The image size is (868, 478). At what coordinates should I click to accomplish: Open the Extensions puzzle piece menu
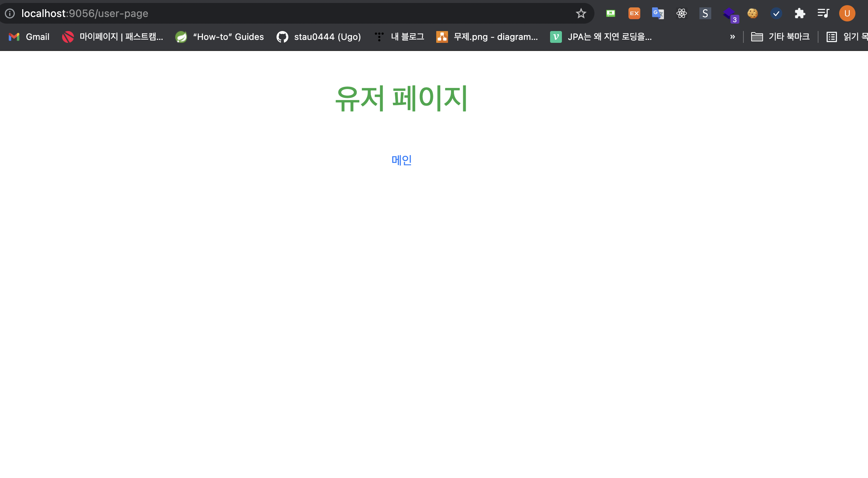[x=800, y=14]
